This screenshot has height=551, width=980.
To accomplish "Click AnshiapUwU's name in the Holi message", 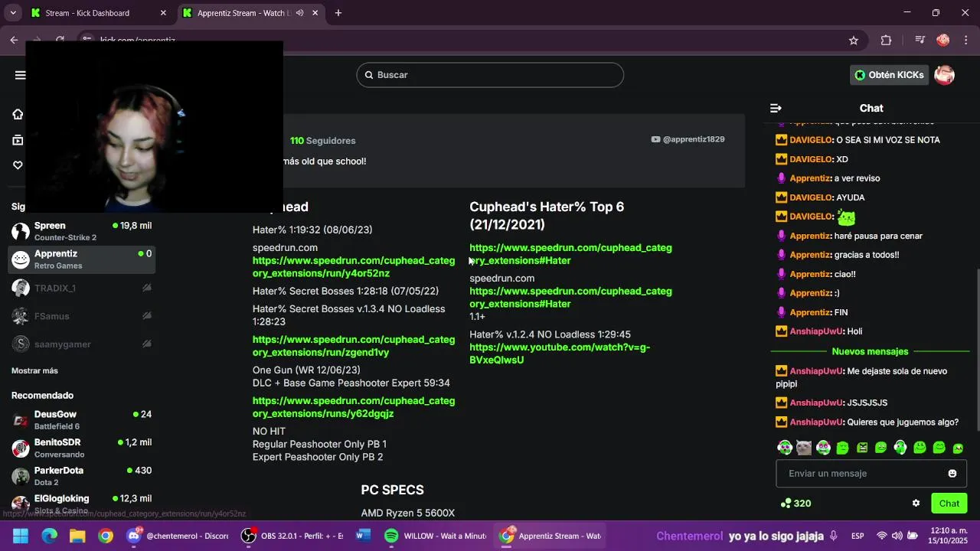I will [x=816, y=331].
